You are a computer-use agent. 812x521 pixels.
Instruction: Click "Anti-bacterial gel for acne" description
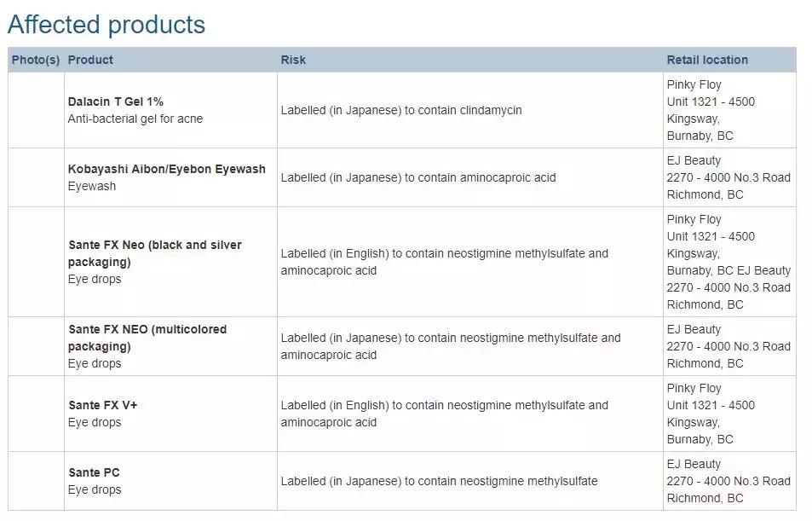[x=135, y=119]
